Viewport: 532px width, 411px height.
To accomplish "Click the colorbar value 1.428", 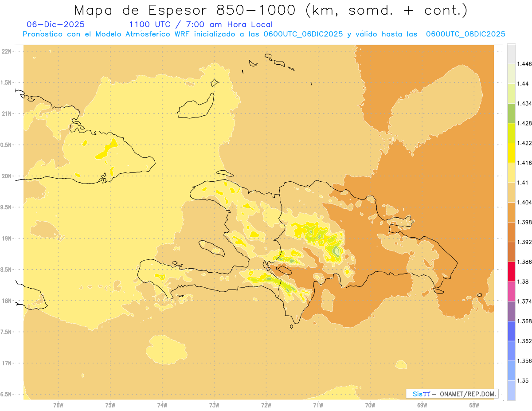I will [525, 123].
